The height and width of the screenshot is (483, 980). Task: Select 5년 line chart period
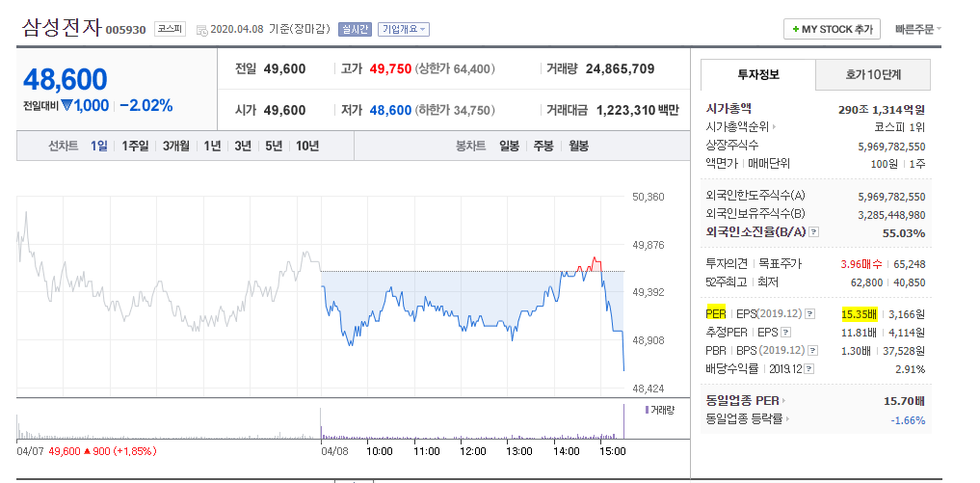(x=273, y=146)
